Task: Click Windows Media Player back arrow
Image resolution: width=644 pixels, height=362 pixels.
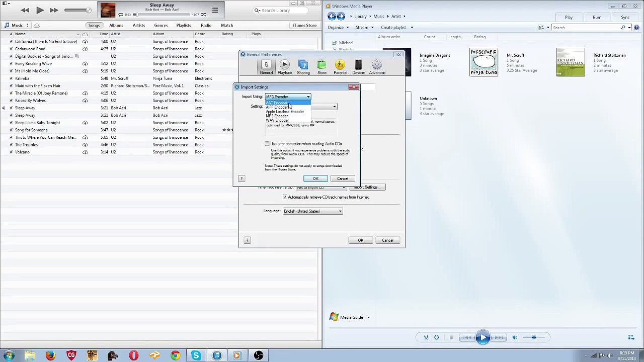Action: [332, 17]
